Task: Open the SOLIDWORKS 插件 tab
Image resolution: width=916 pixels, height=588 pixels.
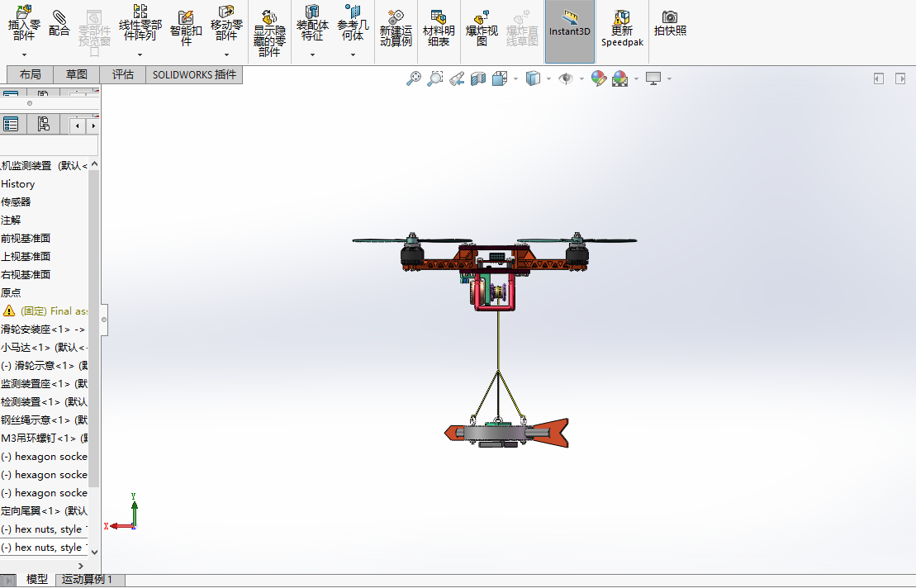Action: point(195,74)
